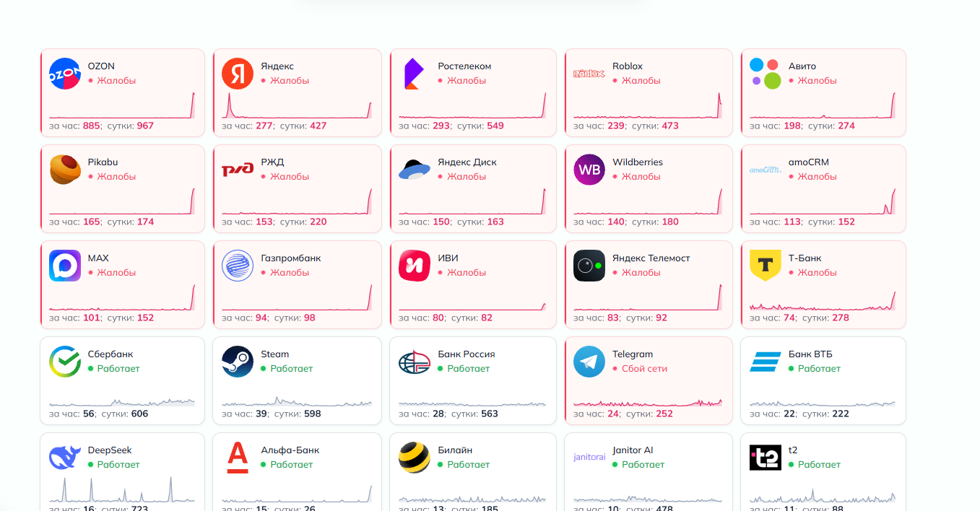
Task: Click the Яндекс Телемост title text
Action: [x=651, y=258]
